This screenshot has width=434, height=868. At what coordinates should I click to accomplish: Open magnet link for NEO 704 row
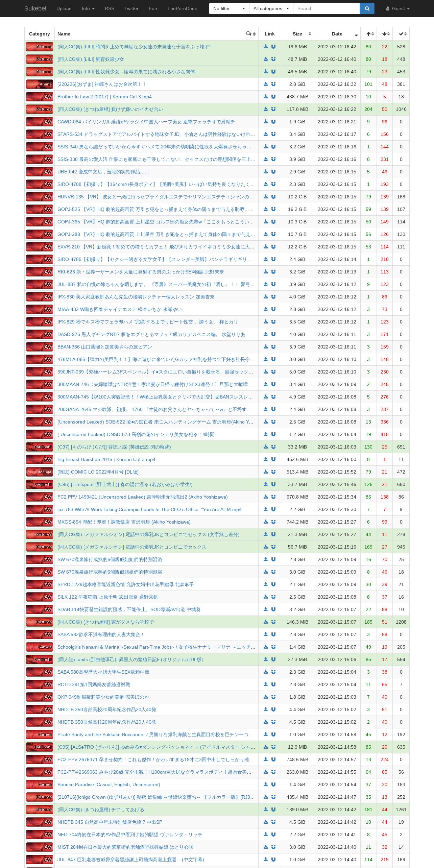pyautogui.click(x=273, y=835)
